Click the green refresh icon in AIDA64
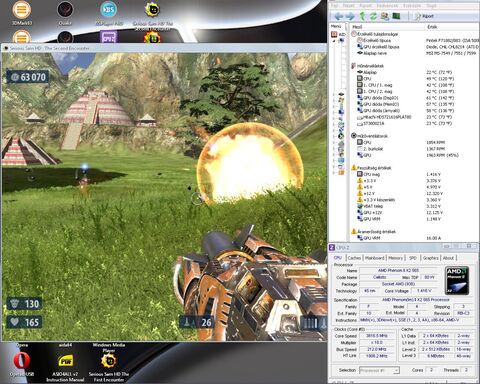Image resolution: width=480 pixels, height=384 pixels. pyautogui.click(x=373, y=16)
